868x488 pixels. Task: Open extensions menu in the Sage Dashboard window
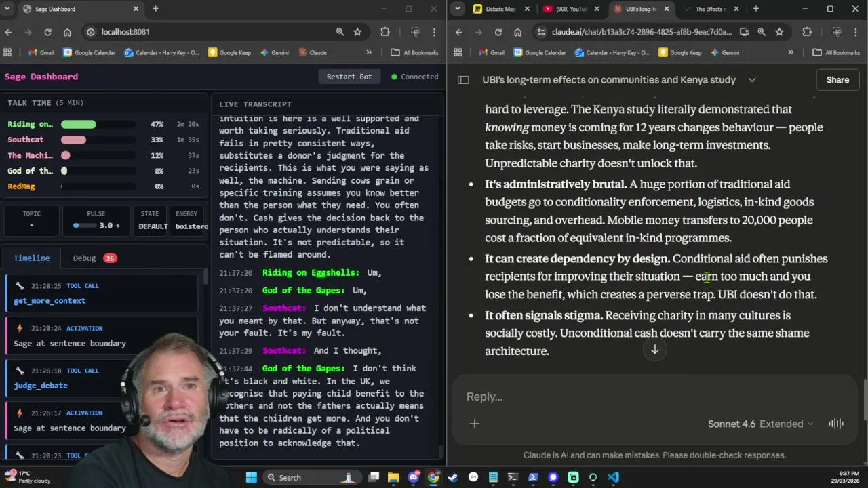click(x=385, y=32)
